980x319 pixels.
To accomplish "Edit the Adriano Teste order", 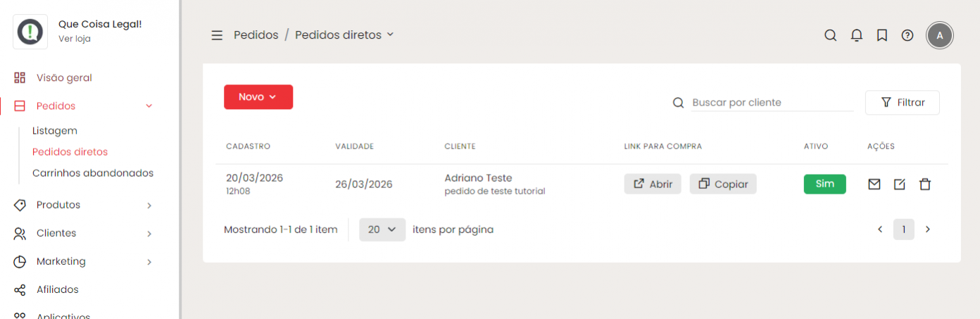I will [899, 184].
